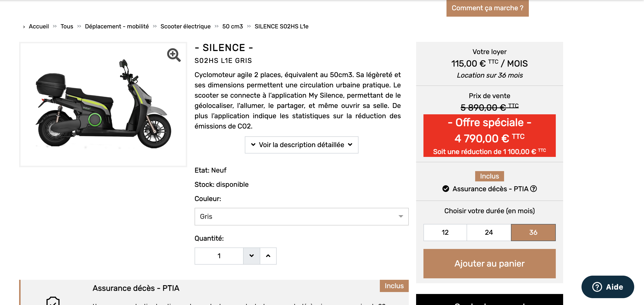Screen dimensions: 644x305
Task: Expand Voir la description détaillée
Action: pos(301,145)
